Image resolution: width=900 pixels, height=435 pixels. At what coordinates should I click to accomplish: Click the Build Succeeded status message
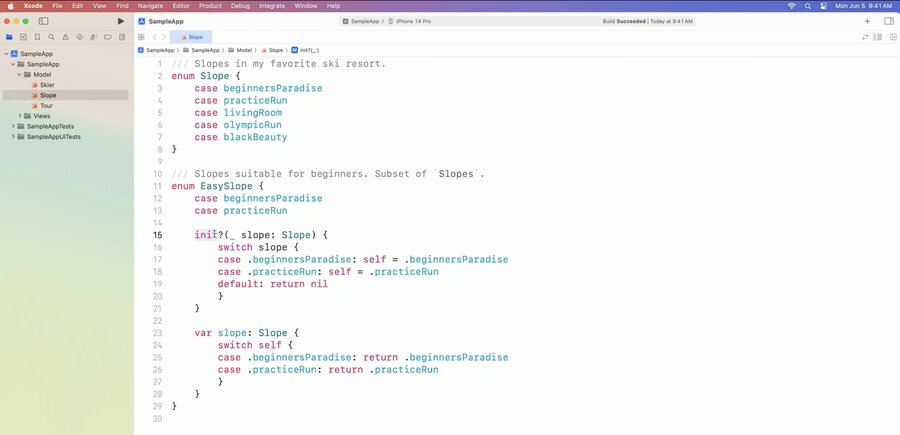point(647,21)
